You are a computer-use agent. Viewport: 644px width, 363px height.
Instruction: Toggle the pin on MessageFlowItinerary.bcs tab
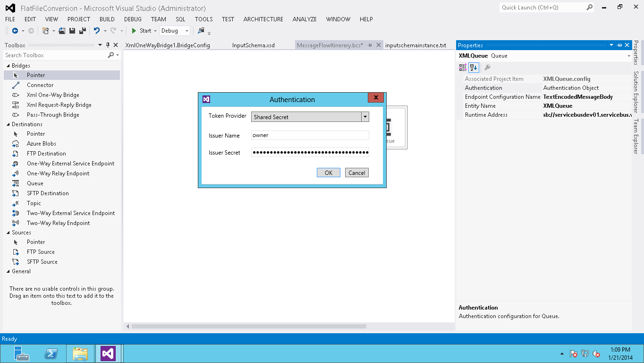point(370,45)
